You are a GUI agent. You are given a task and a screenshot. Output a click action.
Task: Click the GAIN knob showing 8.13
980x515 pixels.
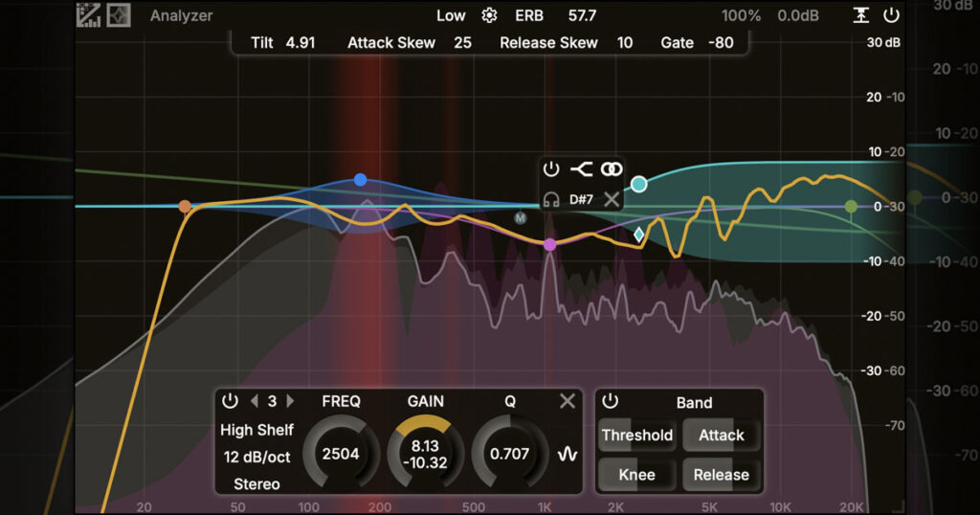point(425,454)
